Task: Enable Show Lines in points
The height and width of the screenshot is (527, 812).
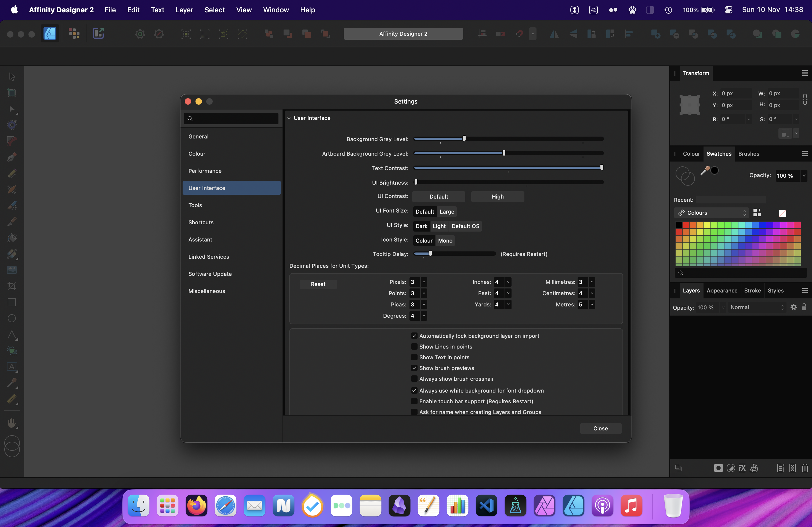Action: coord(414,346)
